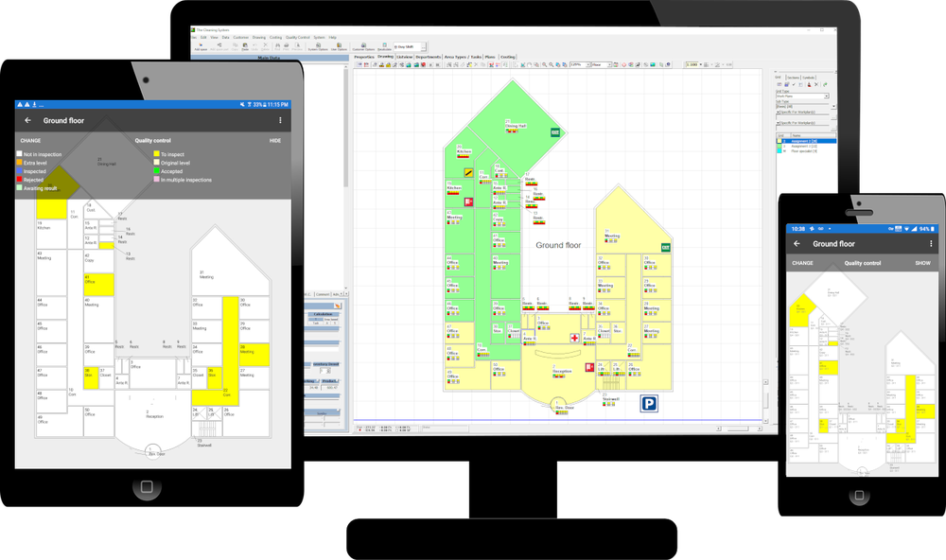Click the first aid cross on the plan

pyautogui.click(x=574, y=337)
